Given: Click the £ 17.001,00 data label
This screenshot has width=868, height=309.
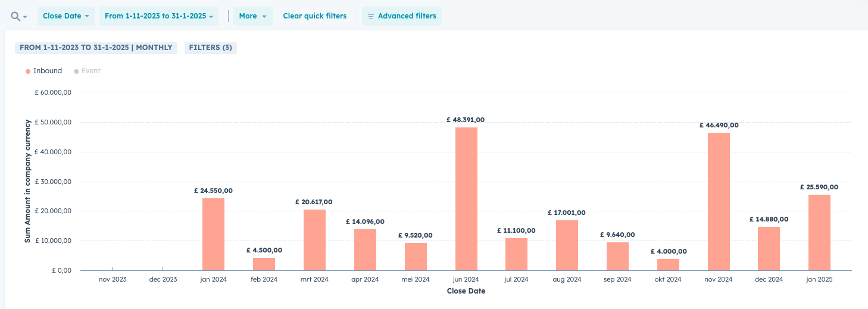Looking at the screenshot, I should point(567,213).
